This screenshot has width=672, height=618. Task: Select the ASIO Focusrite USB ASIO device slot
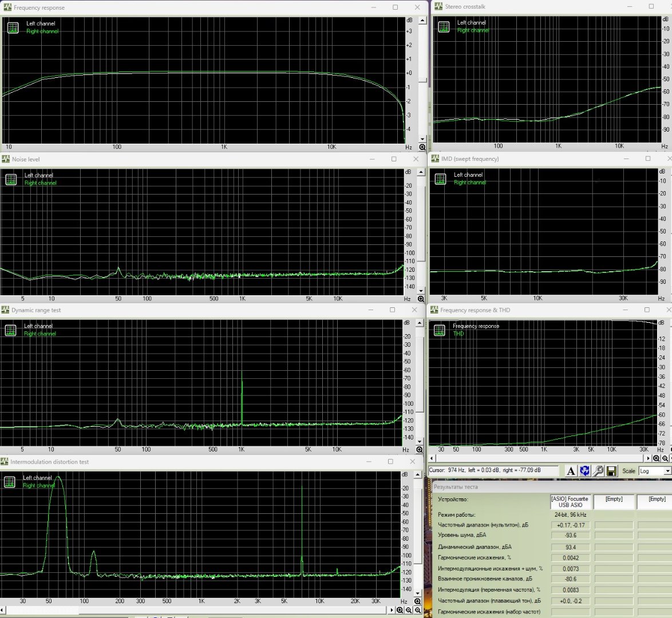click(570, 502)
